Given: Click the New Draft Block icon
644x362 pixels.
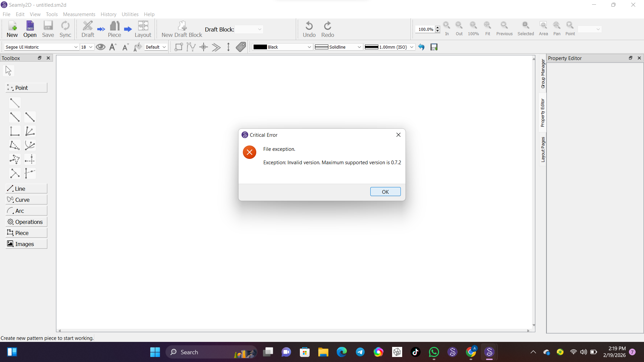Looking at the screenshot, I should tap(182, 26).
